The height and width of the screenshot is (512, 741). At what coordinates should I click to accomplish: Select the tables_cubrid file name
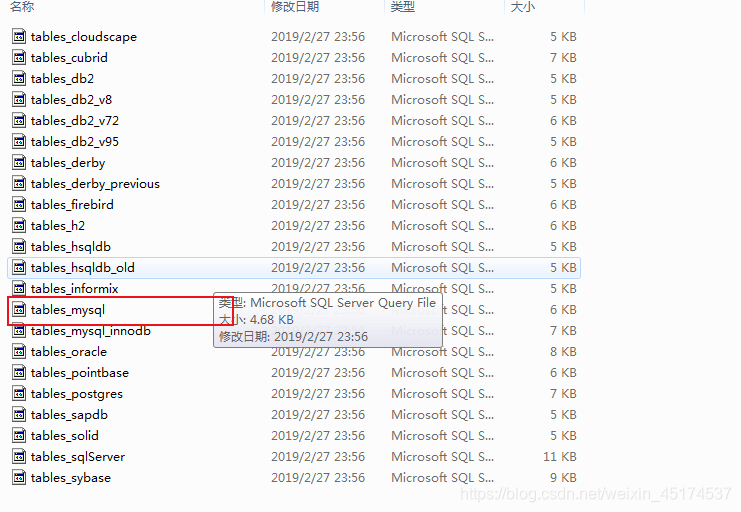[69, 57]
